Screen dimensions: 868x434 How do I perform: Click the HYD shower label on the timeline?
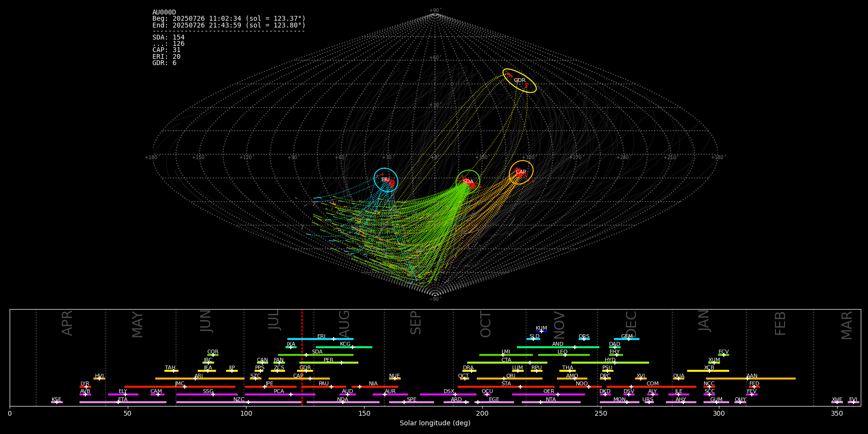pos(610,360)
